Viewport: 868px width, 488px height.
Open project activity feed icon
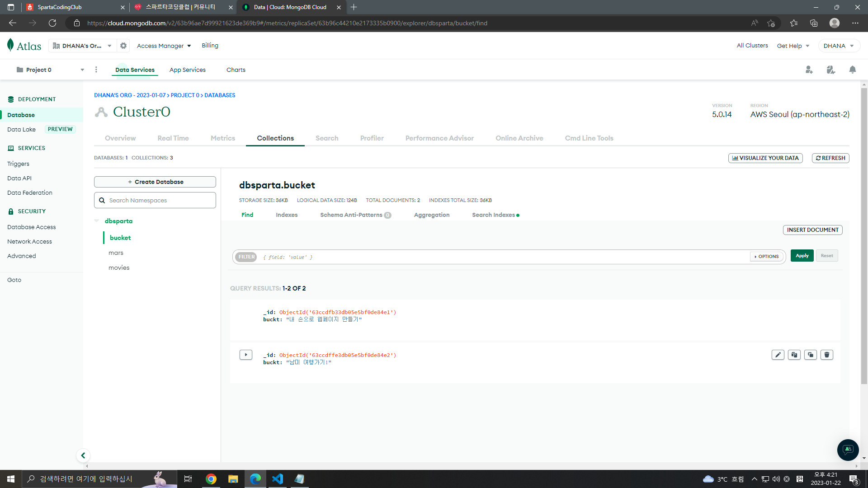click(831, 70)
